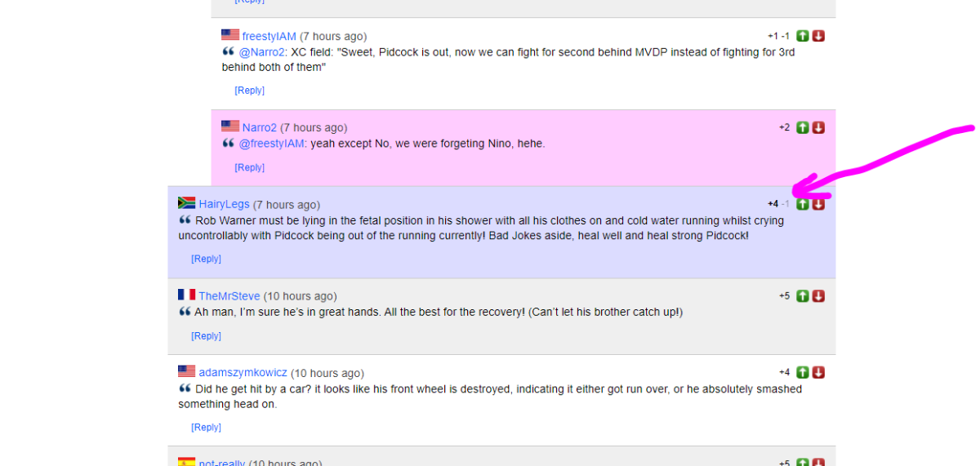Upvote HairyLegs' comment

(803, 204)
